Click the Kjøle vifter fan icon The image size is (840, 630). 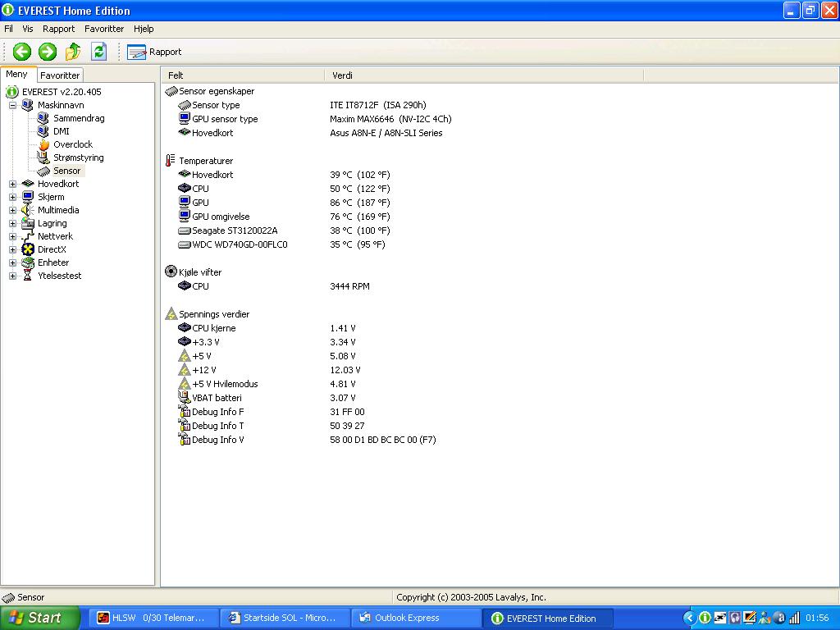tap(171, 272)
